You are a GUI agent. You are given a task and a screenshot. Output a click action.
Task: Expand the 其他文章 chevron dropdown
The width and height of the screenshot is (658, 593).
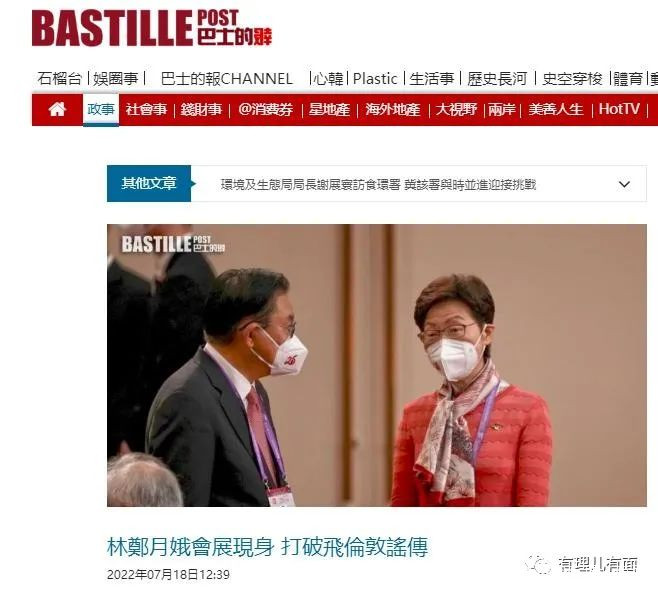[x=624, y=184]
